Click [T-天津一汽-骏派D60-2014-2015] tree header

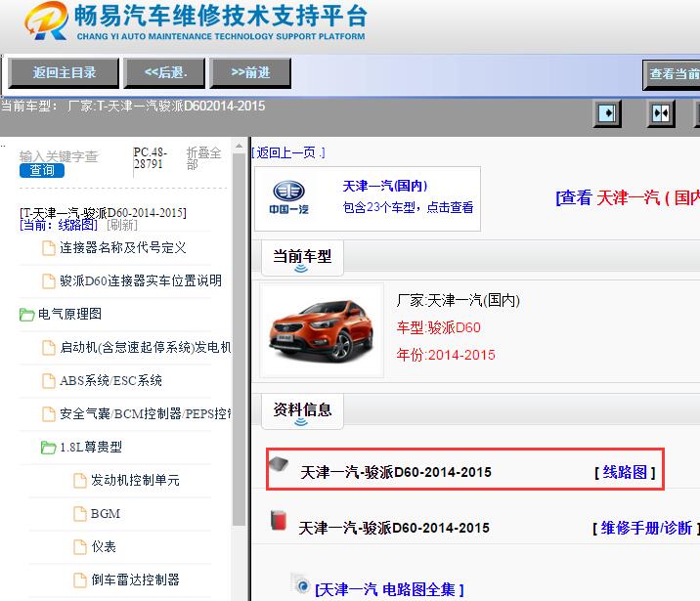click(x=103, y=212)
